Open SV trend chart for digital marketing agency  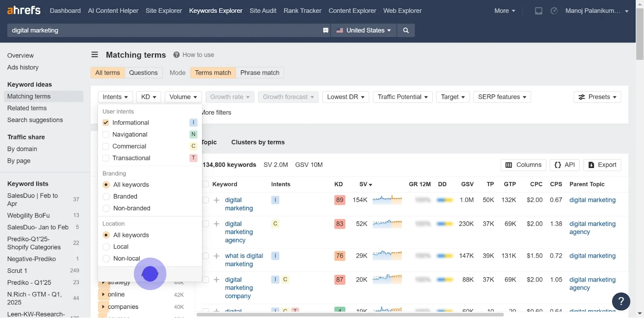coord(387,223)
